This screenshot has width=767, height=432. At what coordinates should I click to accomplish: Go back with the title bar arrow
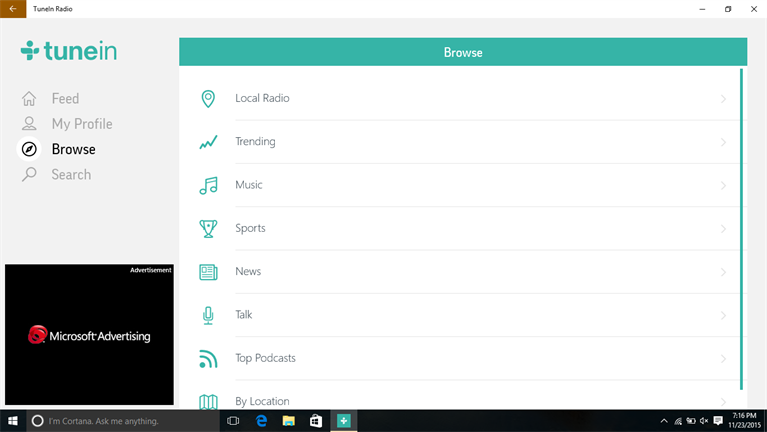coord(13,9)
